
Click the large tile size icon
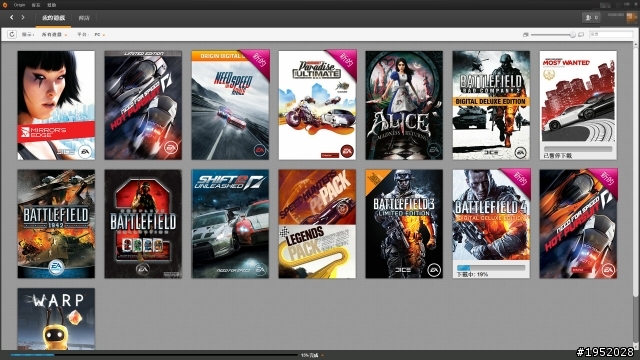click(581, 35)
